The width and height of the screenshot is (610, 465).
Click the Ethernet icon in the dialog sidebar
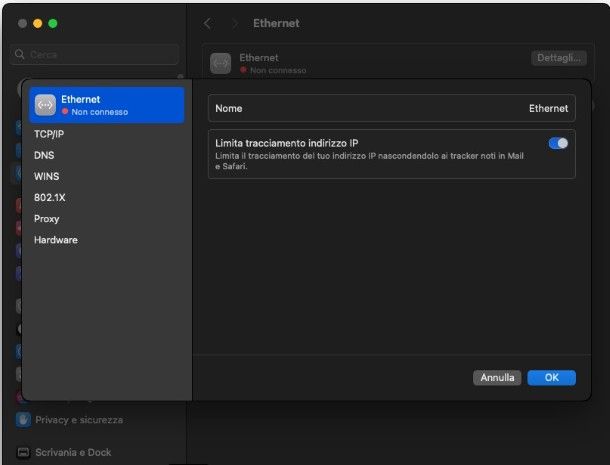45,105
